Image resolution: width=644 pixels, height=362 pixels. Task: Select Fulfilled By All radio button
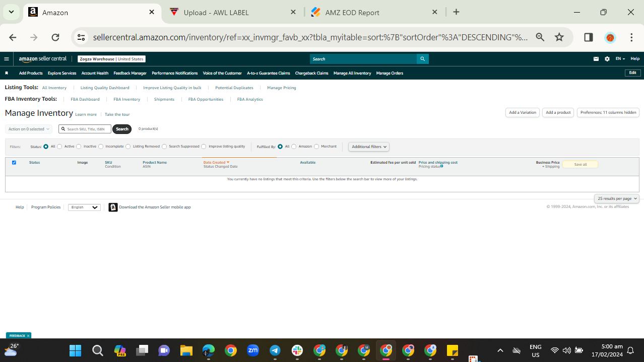pyautogui.click(x=280, y=147)
